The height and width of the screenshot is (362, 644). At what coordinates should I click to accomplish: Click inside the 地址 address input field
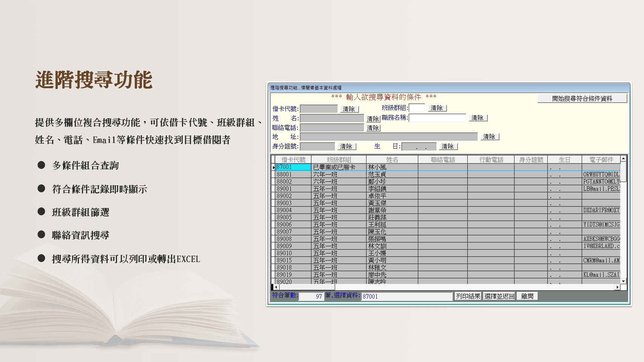pyautogui.click(x=389, y=136)
